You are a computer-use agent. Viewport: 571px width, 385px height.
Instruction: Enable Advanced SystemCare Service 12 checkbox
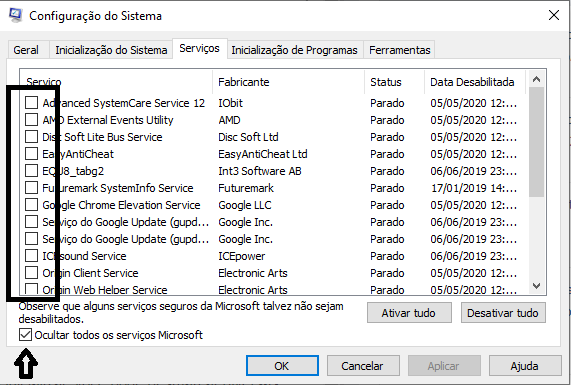(x=31, y=103)
